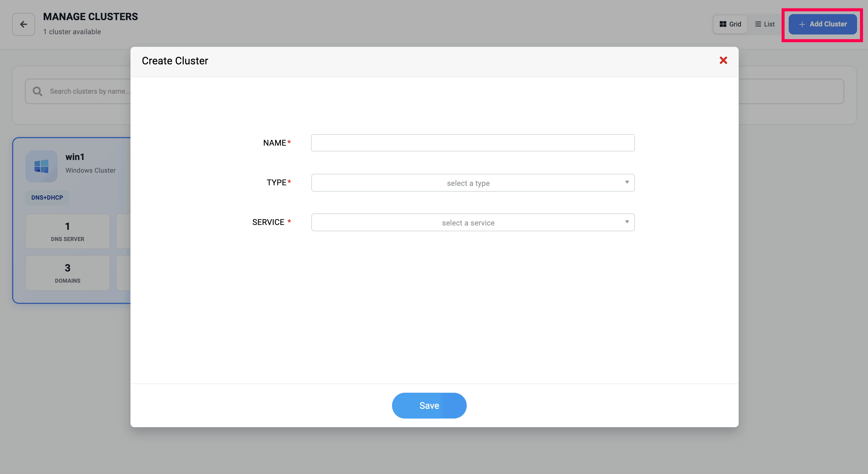Click the Add Cluster button
The width and height of the screenshot is (868, 474).
[x=823, y=24]
